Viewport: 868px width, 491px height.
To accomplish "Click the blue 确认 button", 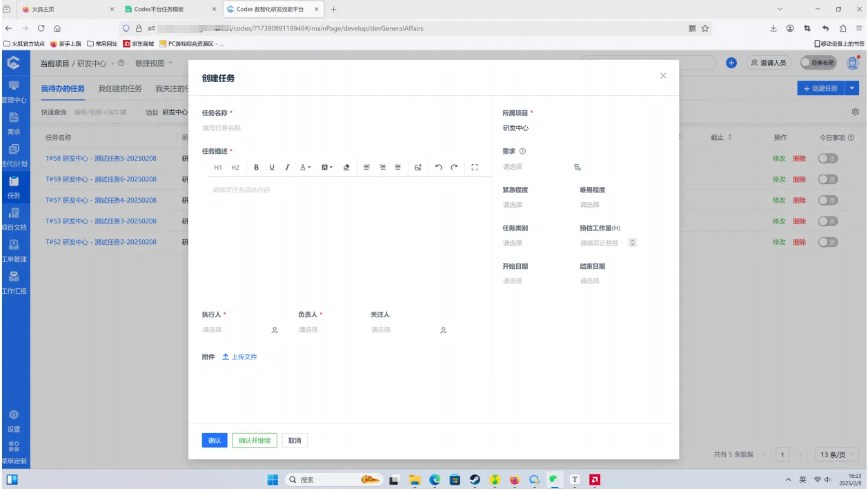I will (215, 441).
